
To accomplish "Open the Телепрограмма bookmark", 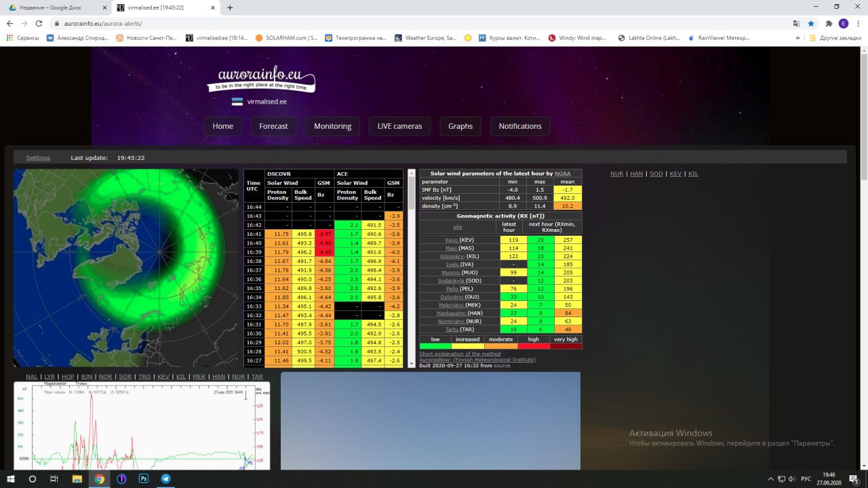I will click(357, 38).
